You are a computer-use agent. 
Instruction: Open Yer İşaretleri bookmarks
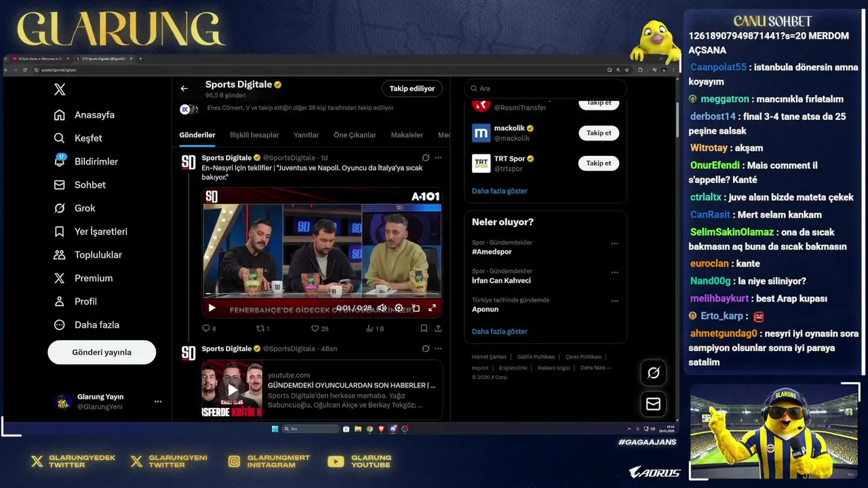click(91, 232)
